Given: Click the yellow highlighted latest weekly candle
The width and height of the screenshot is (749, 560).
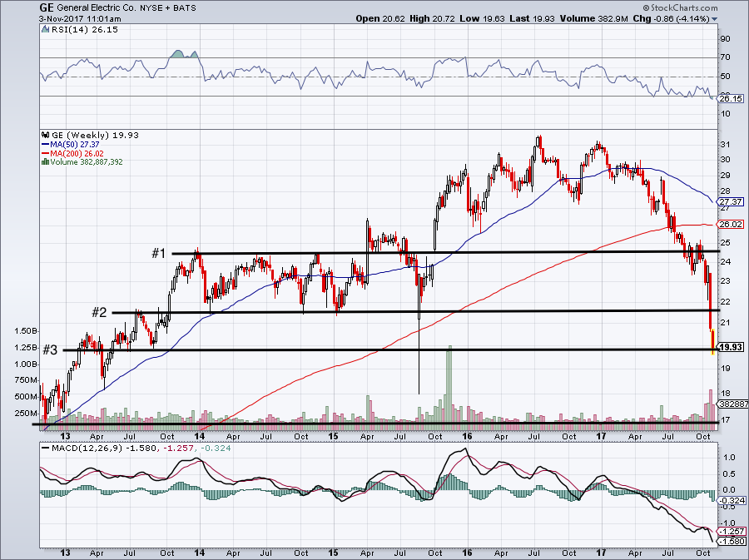Looking at the screenshot, I should click(x=712, y=341).
